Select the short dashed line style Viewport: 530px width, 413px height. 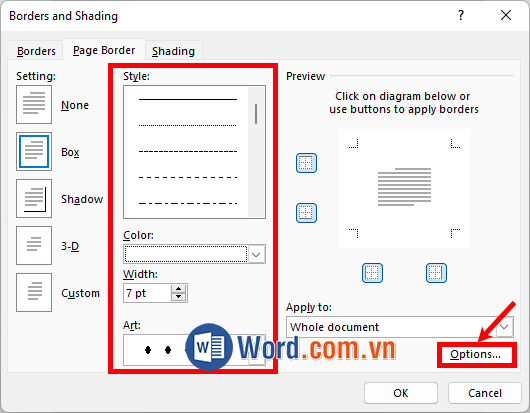[x=188, y=151]
